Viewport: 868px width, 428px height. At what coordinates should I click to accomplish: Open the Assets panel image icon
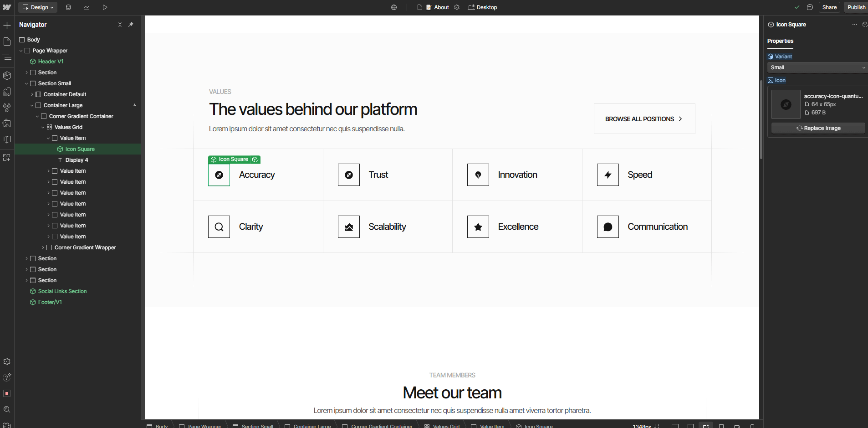click(x=7, y=124)
